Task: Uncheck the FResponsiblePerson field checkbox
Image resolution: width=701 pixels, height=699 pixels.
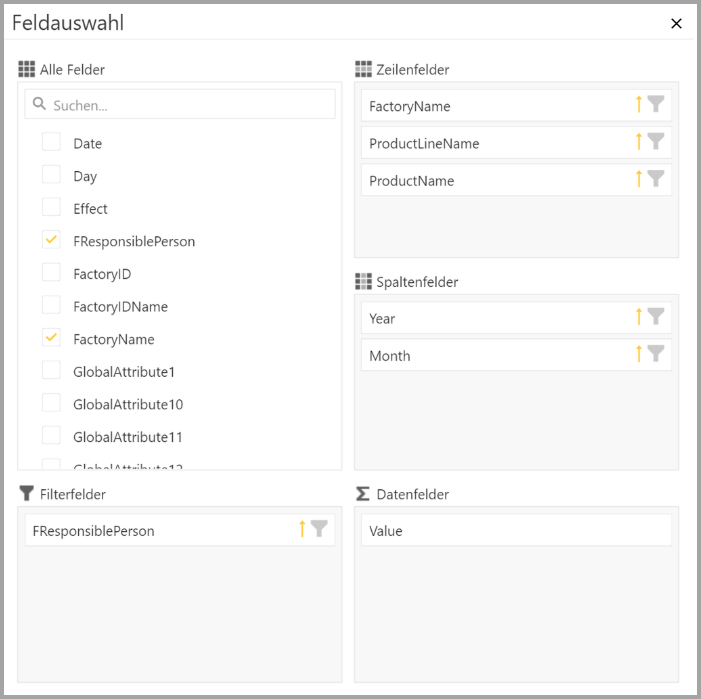Action: (51, 240)
